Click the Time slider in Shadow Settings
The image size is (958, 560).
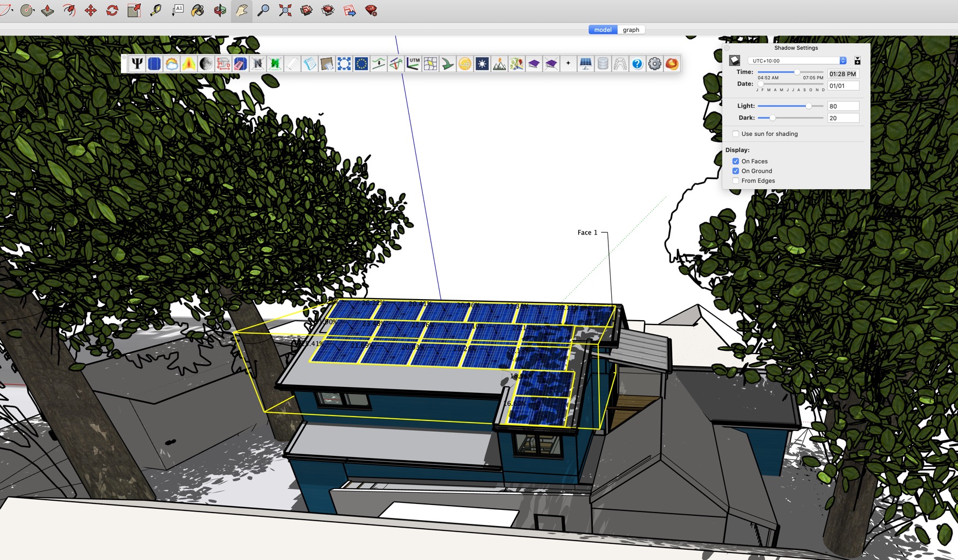pos(791,72)
